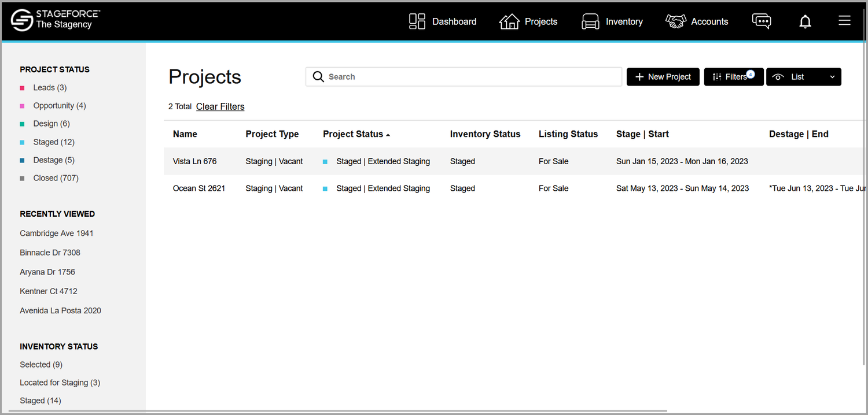
Task: Click the Projects house icon in navigation
Action: 509,21
